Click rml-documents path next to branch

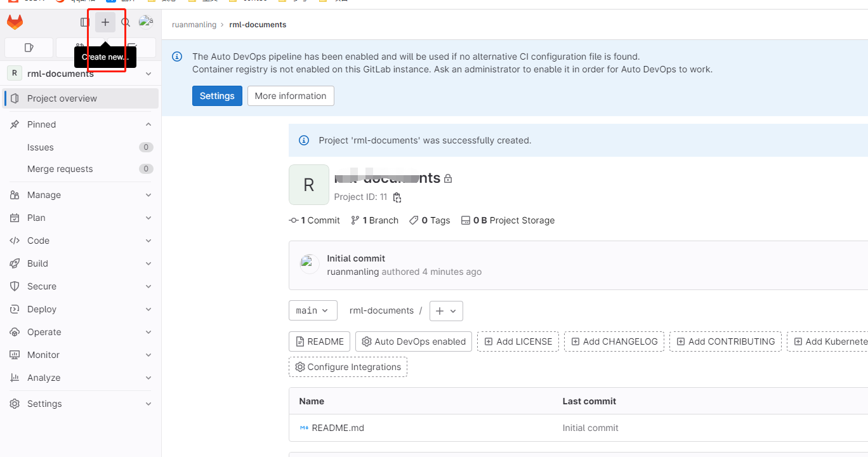tap(381, 310)
